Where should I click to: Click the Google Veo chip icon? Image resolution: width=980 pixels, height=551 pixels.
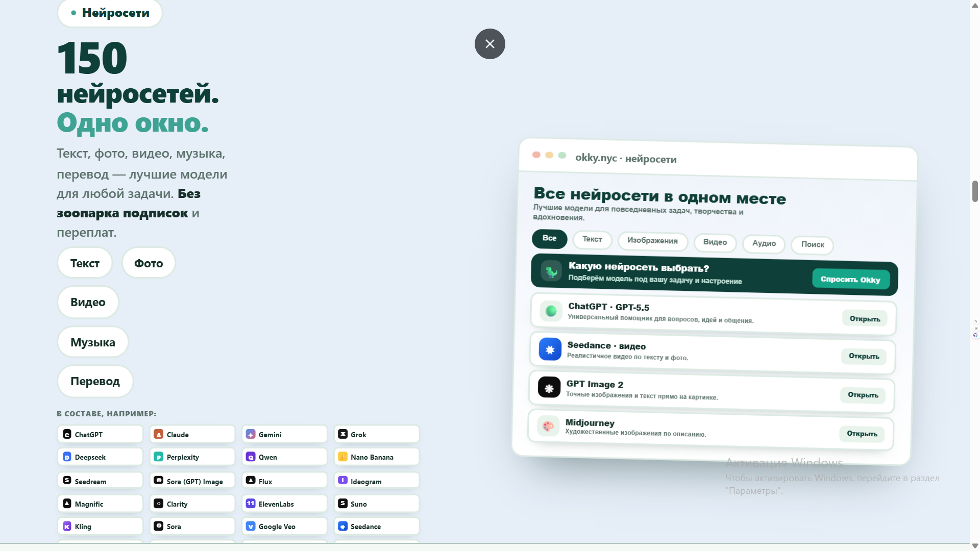tap(251, 526)
